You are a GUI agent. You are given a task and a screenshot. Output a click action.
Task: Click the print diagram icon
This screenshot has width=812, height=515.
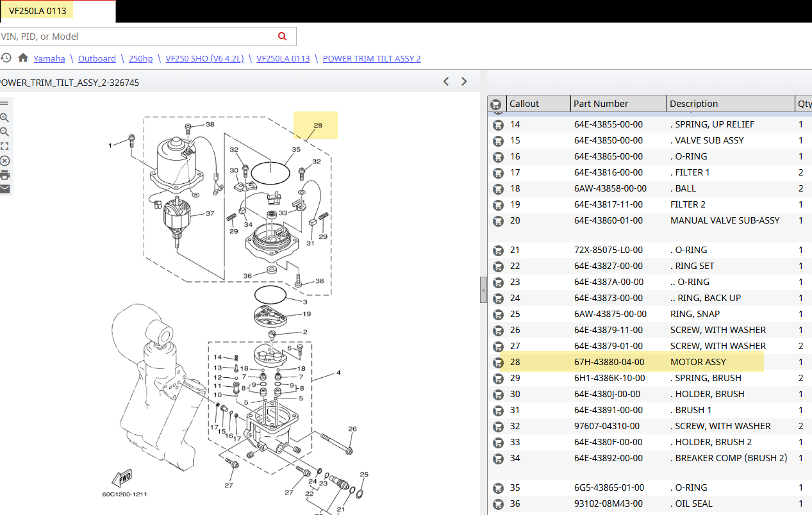point(4,175)
